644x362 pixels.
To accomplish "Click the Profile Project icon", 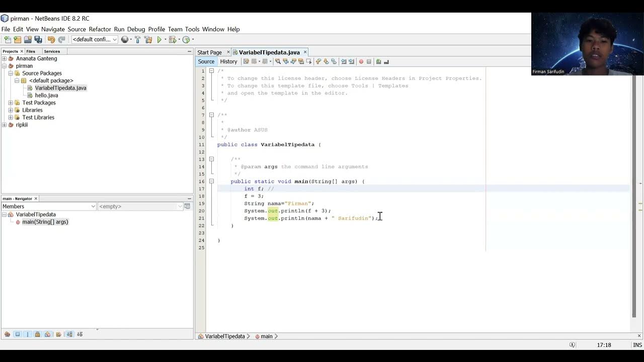I will pos(186,40).
